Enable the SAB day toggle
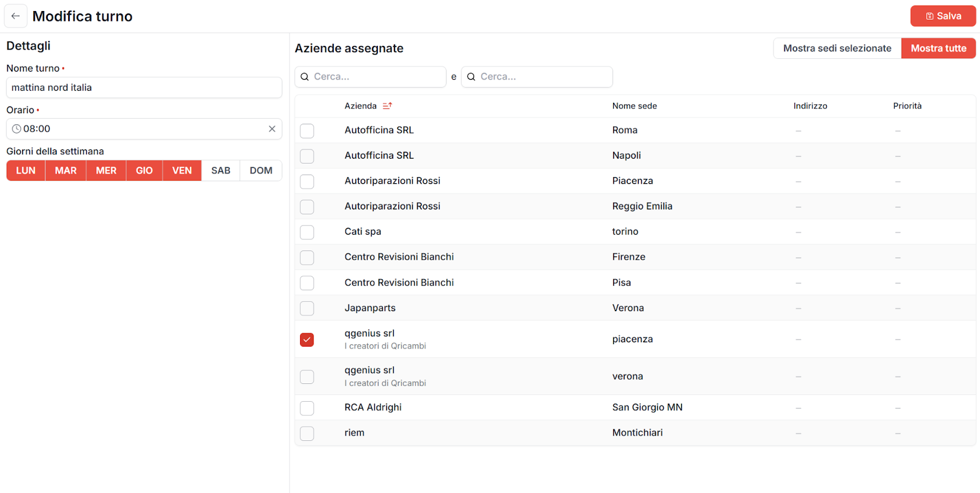This screenshot has width=980, height=493. point(221,171)
